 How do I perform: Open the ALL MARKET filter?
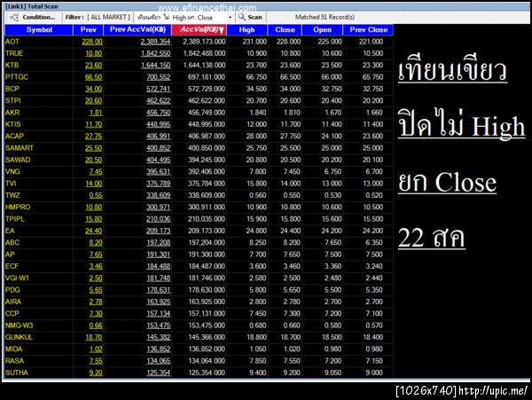click(x=108, y=17)
